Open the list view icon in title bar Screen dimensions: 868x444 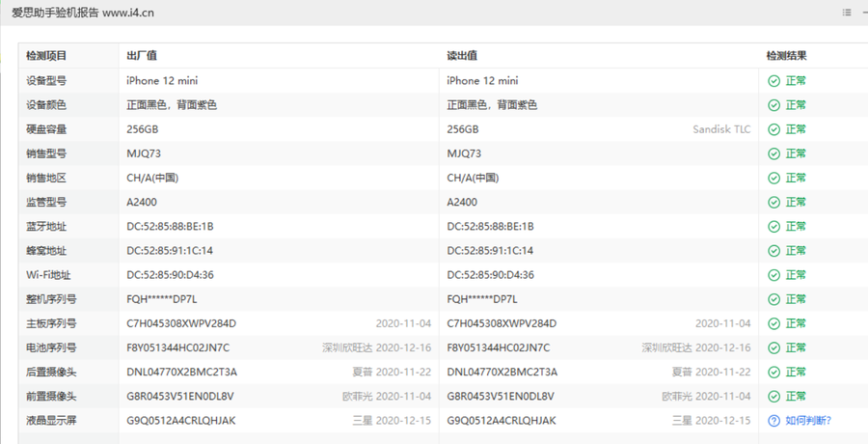847,13
